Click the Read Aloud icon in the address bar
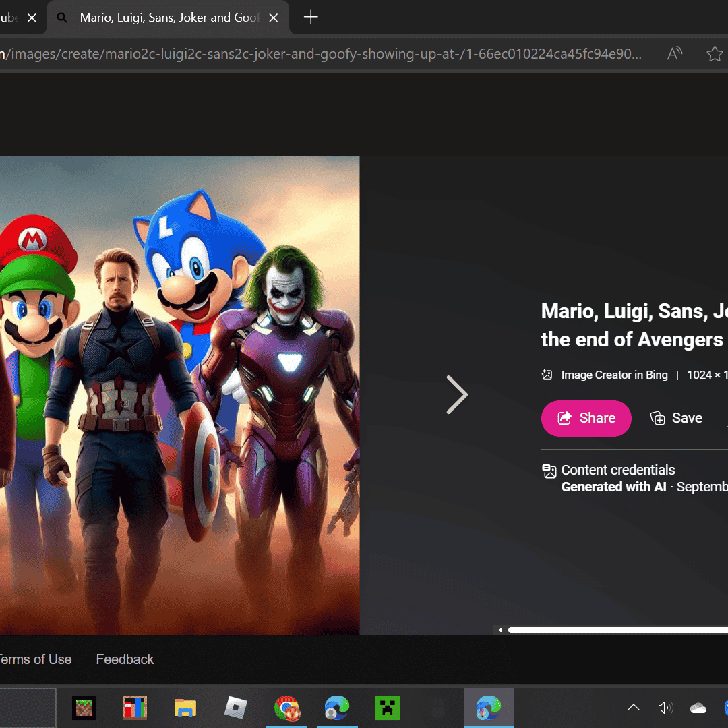 [x=674, y=54]
